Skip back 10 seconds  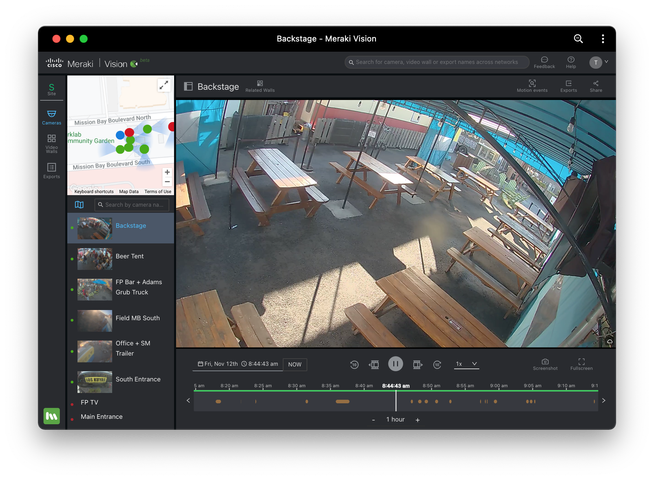coord(354,365)
